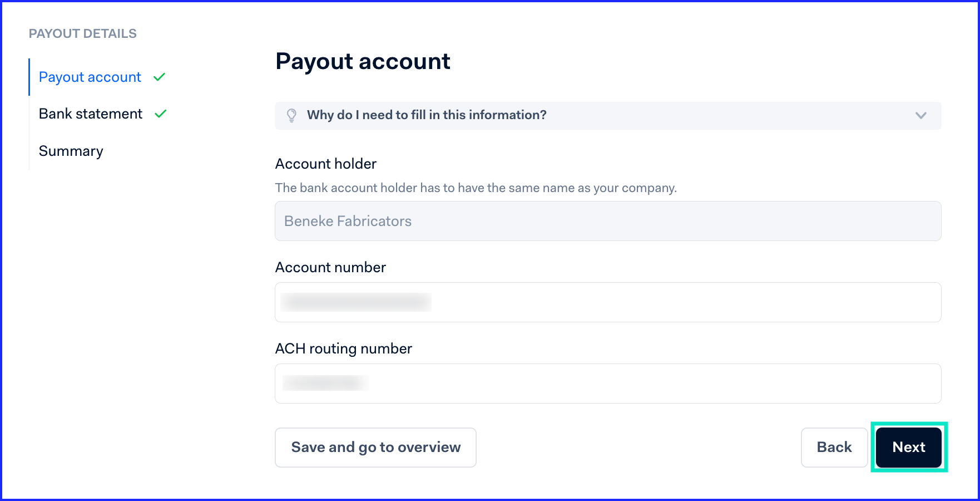
Task: Click the Payout account page title
Action: 363,61
